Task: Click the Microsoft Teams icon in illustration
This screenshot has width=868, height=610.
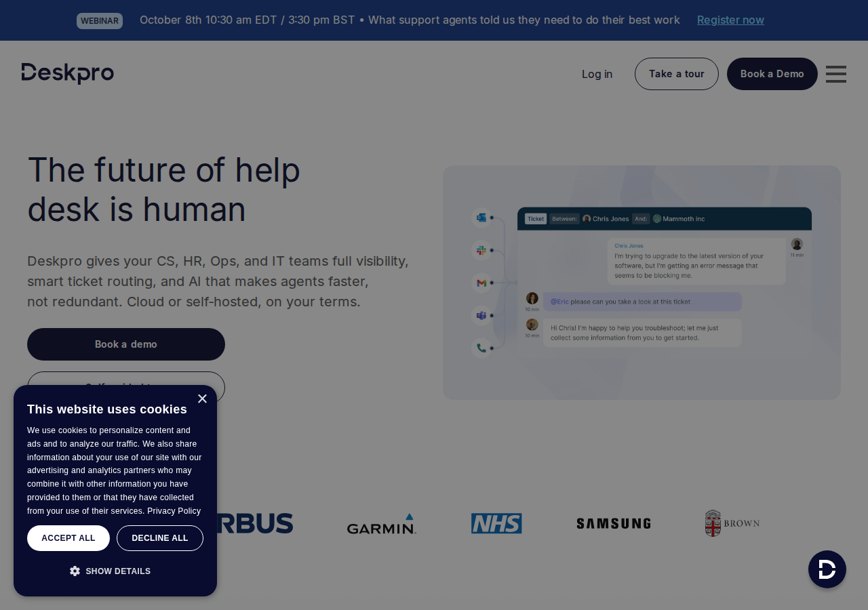Action: tap(481, 315)
